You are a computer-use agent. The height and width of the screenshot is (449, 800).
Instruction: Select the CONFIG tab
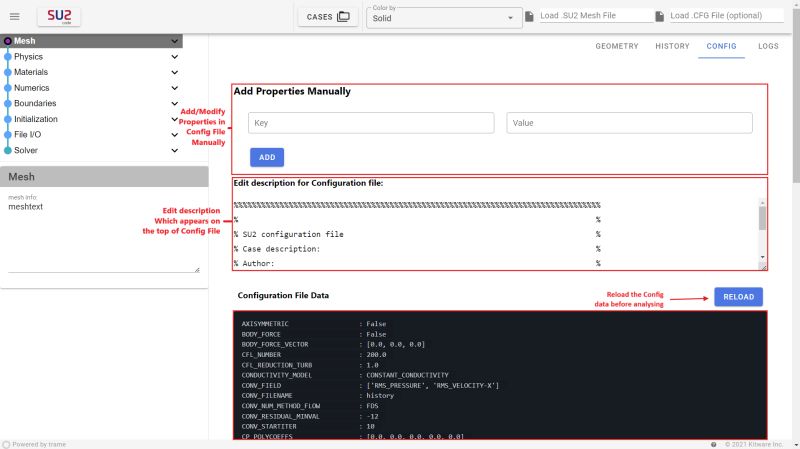coord(721,46)
